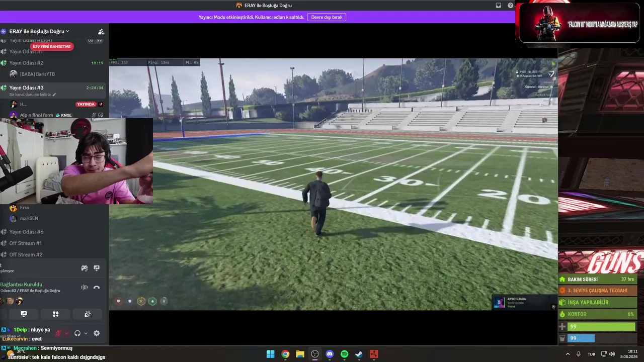Disconnect from voice with the hang-up icon
Image resolution: width=644 pixels, height=362 pixels.
pos(97,287)
